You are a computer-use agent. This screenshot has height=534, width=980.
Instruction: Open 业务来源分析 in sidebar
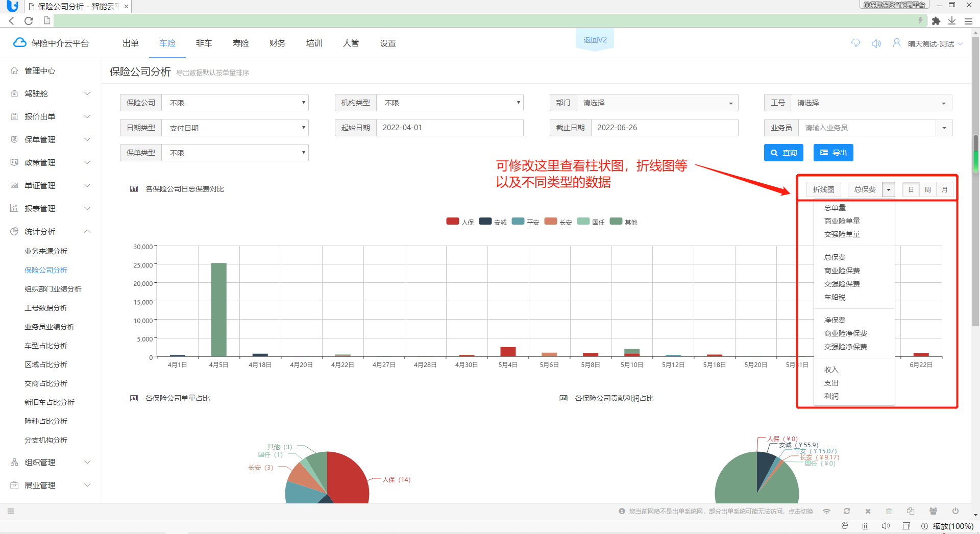click(x=46, y=251)
